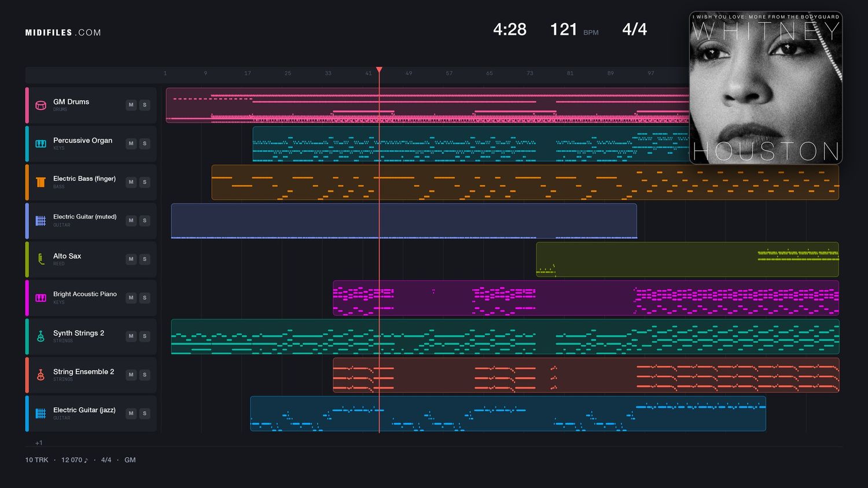This screenshot has height=488, width=868.
Task: Click the Electric Guitar (muted) icon
Action: [x=41, y=220]
